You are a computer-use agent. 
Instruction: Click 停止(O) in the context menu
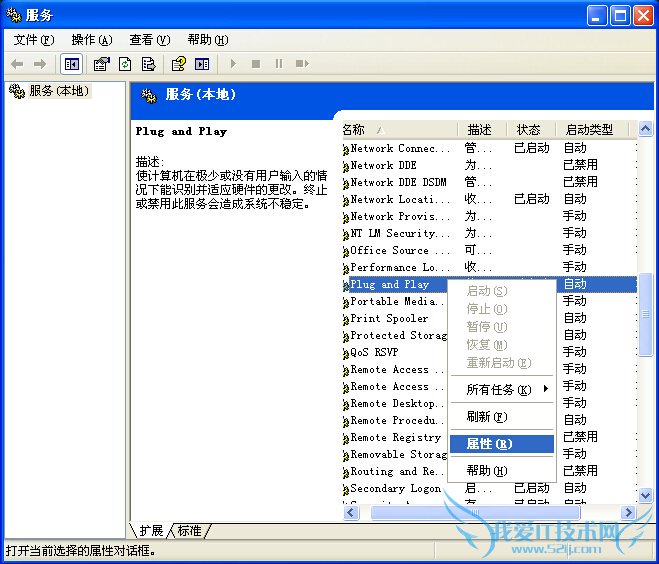click(x=502, y=309)
